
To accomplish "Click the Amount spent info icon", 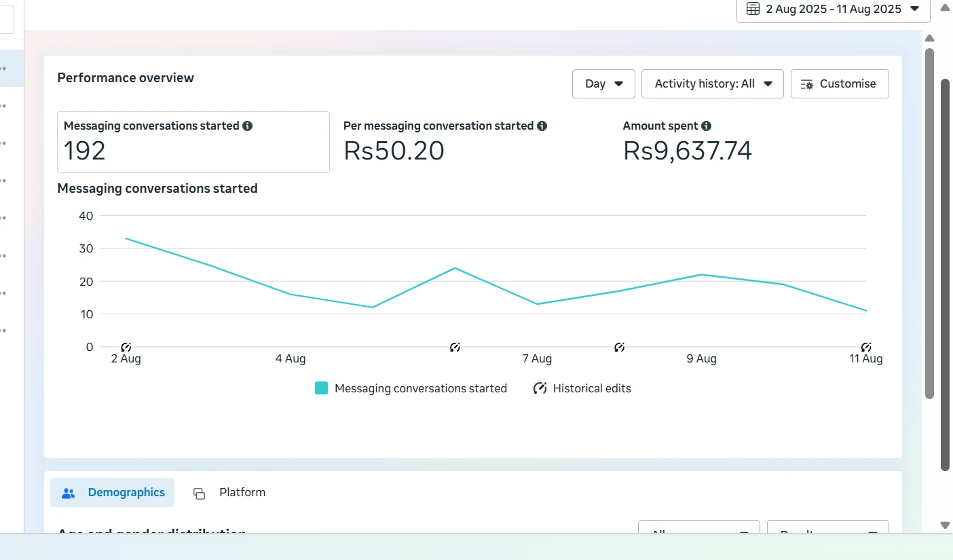I will pyautogui.click(x=706, y=126).
